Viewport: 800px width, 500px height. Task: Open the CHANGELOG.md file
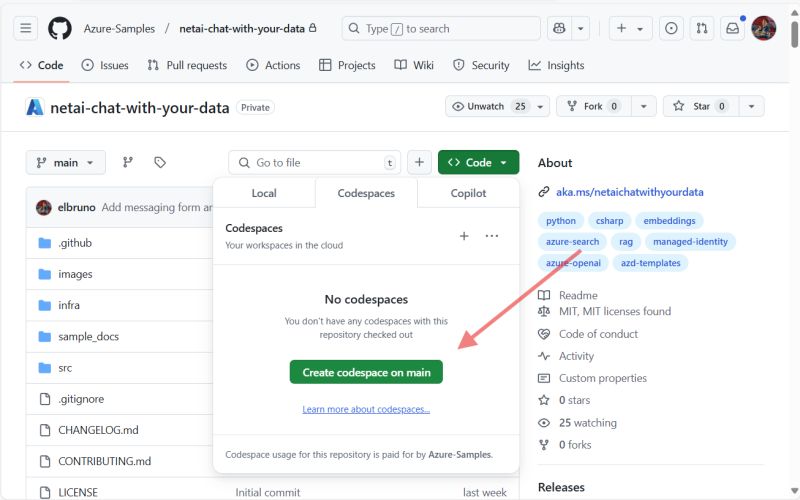[x=98, y=430]
